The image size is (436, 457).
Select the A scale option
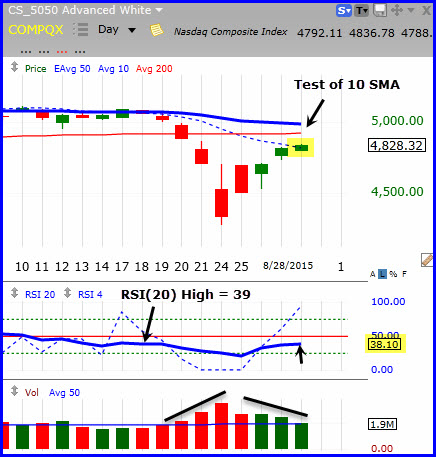(x=373, y=274)
